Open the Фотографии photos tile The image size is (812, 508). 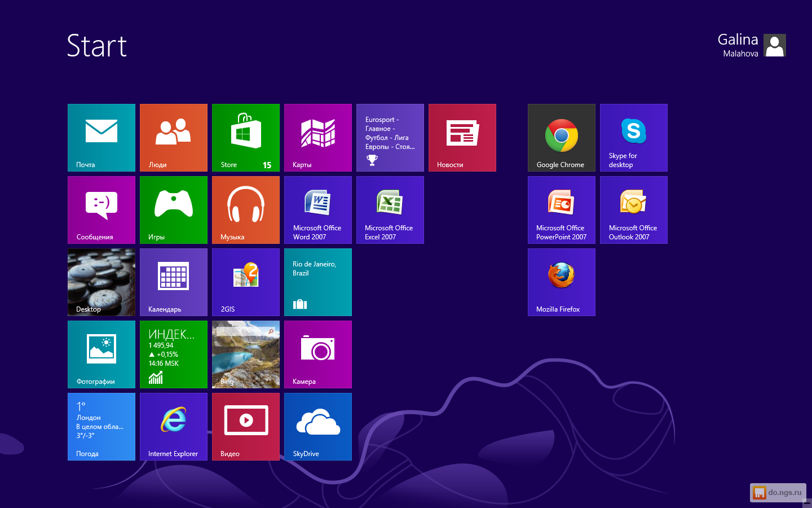(101, 354)
